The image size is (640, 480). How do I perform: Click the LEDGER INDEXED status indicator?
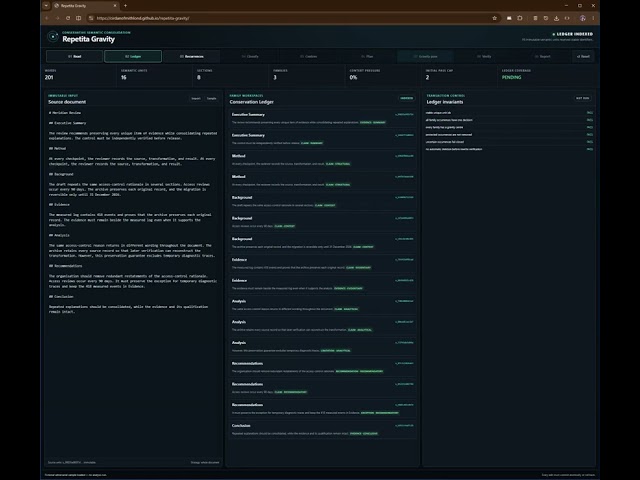pos(572,34)
